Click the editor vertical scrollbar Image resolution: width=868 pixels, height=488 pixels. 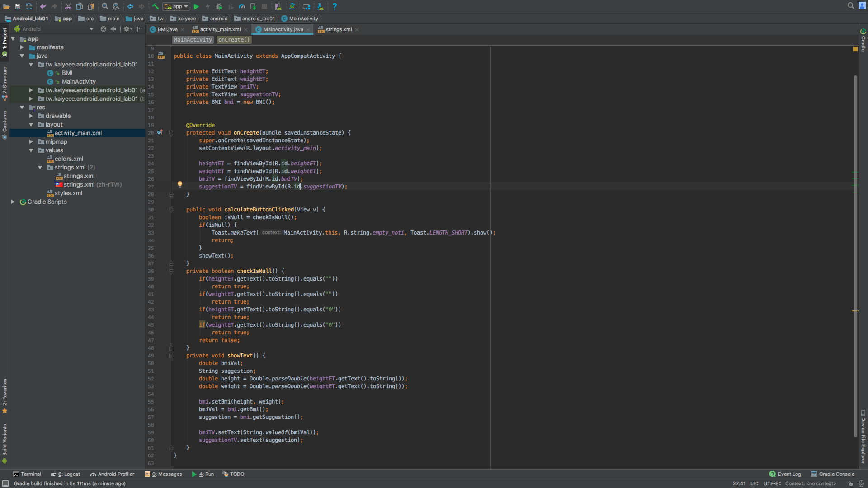tap(855, 255)
